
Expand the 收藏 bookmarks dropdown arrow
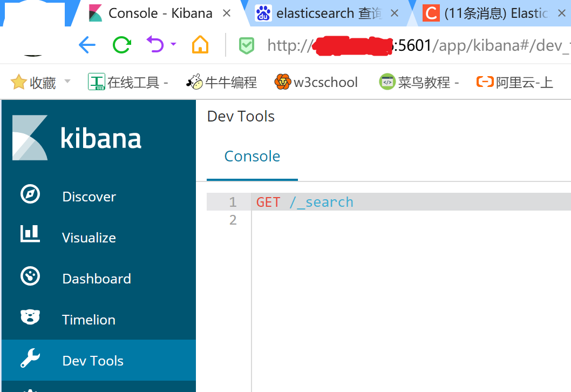tap(67, 82)
